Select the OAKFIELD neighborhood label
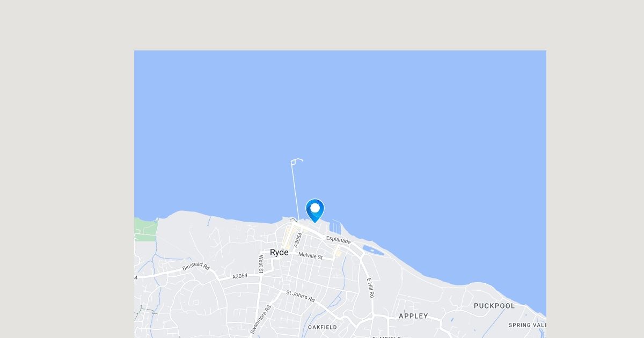 tap(323, 327)
